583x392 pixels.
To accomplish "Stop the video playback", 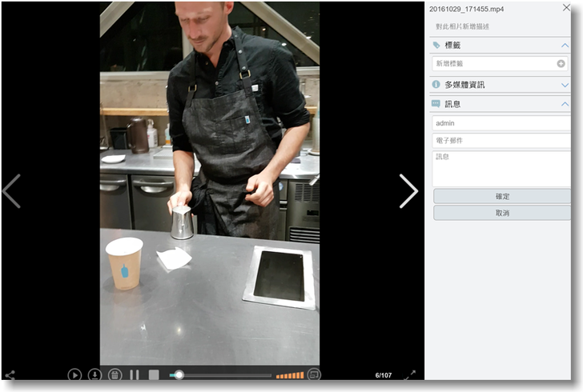I will (154, 375).
